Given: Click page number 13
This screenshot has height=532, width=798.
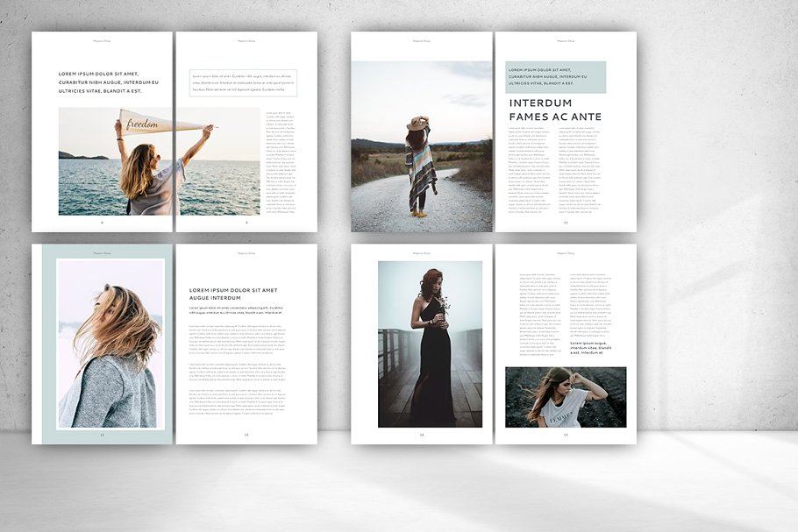Looking at the screenshot, I should [246, 435].
